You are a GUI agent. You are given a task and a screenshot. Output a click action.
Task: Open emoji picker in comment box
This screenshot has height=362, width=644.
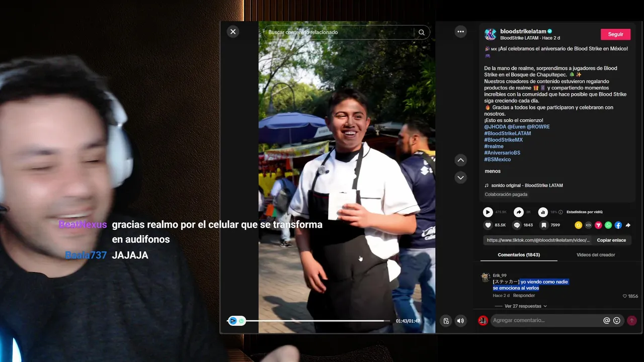tap(617, 320)
